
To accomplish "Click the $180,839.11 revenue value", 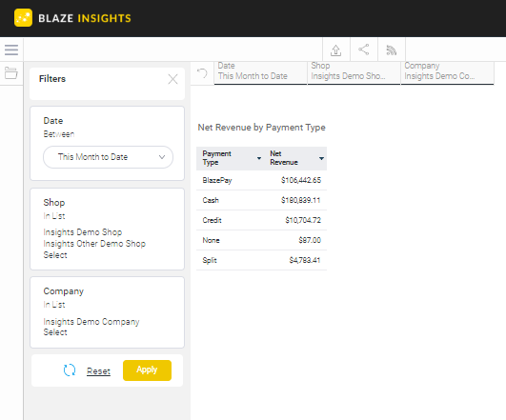I will tap(301, 200).
